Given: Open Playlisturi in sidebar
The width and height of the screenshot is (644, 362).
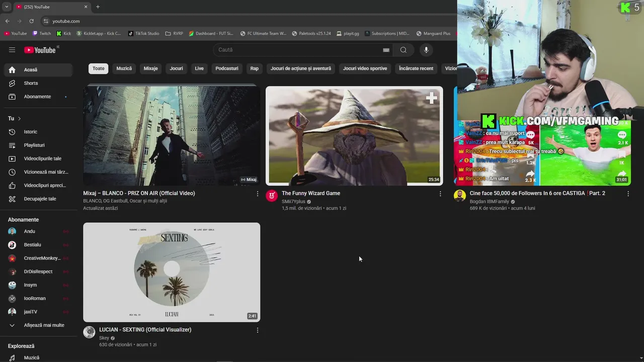Looking at the screenshot, I should coord(38,145).
